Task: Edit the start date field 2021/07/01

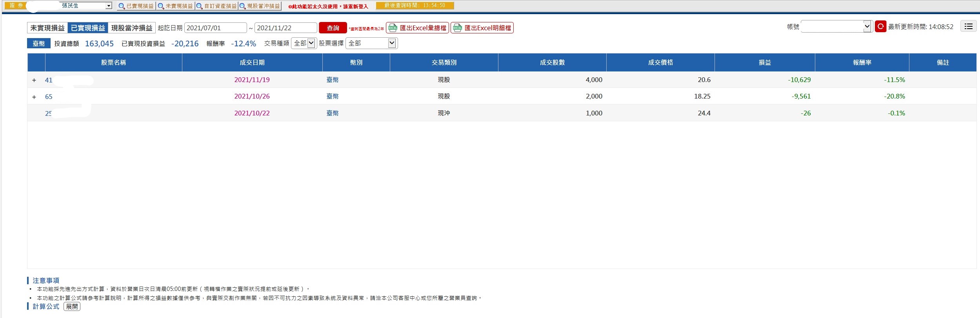Action: [215, 28]
